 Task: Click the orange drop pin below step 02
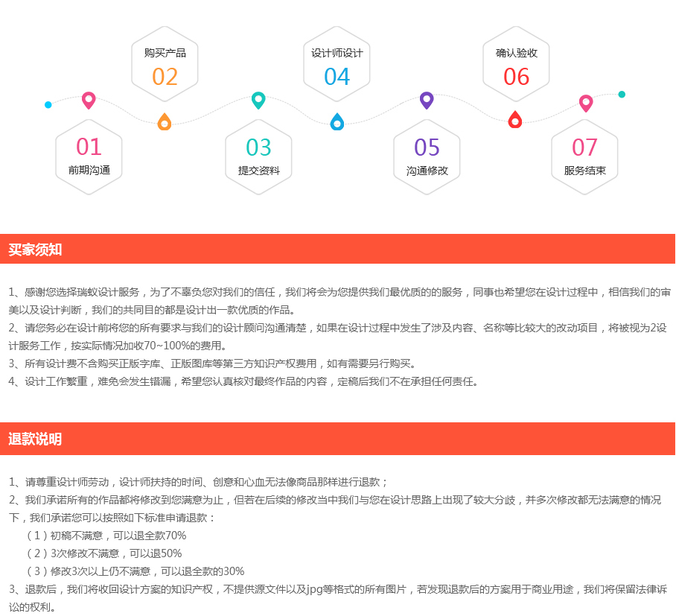pyautogui.click(x=165, y=121)
